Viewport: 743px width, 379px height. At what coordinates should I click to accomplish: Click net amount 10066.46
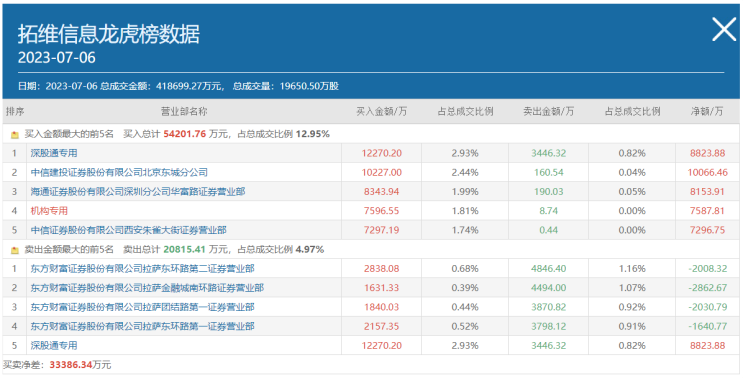(707, 172)
